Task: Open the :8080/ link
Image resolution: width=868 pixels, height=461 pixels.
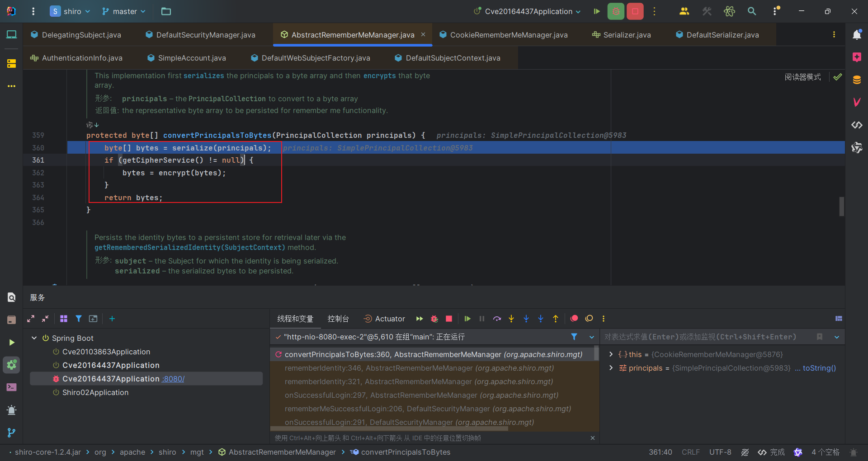Action: 174,379
